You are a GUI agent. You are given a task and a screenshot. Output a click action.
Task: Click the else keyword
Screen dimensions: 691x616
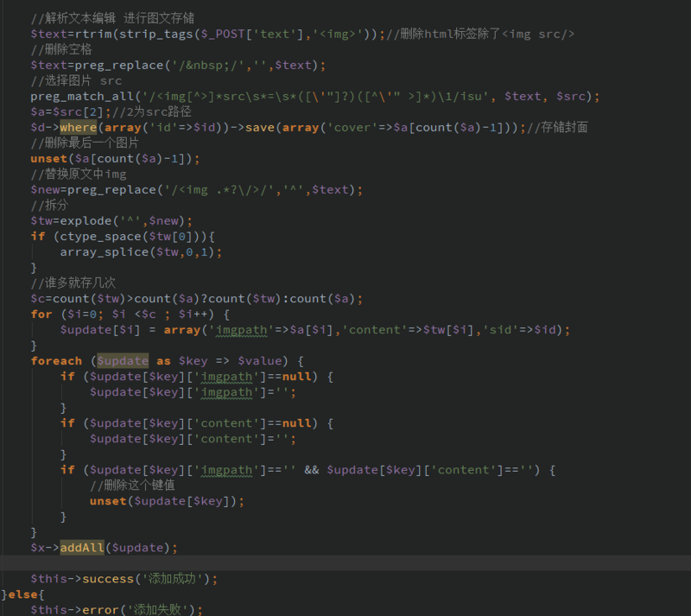23,594
